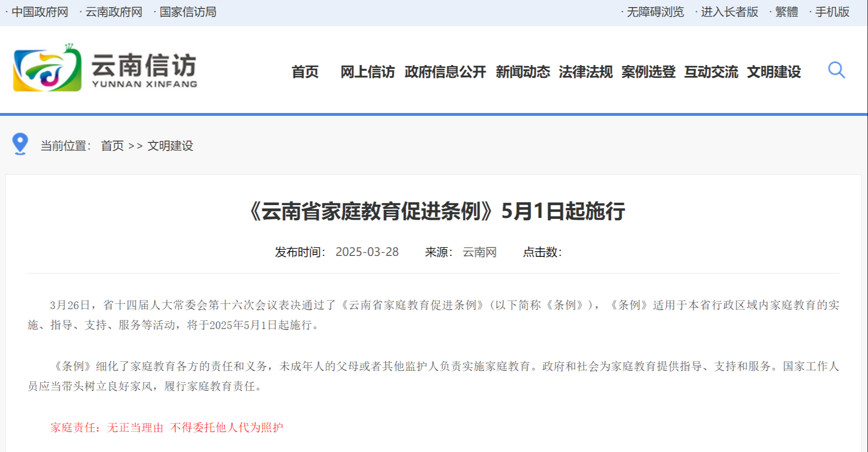Select 政府信息公开 in navigation bar

point(445,72)
